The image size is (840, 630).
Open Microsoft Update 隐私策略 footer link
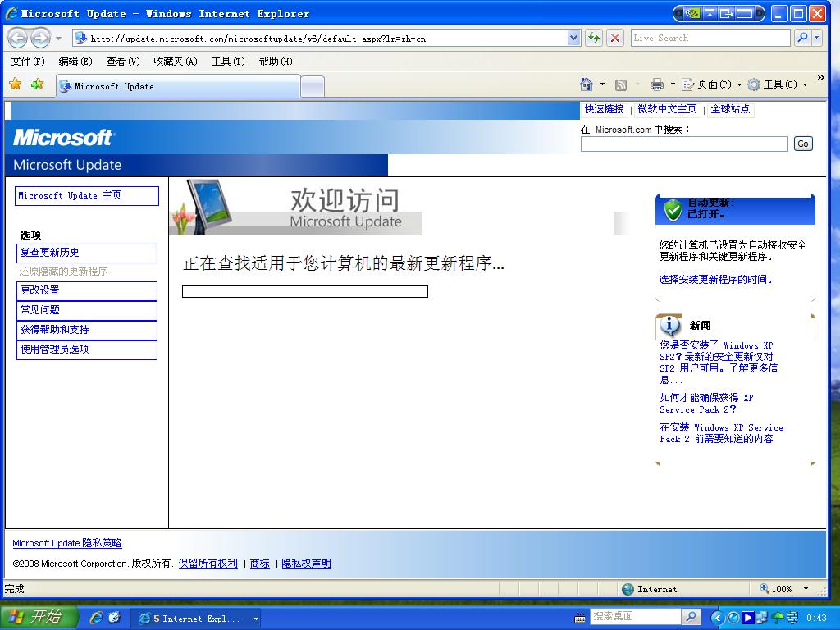click(x=67, y=543)
